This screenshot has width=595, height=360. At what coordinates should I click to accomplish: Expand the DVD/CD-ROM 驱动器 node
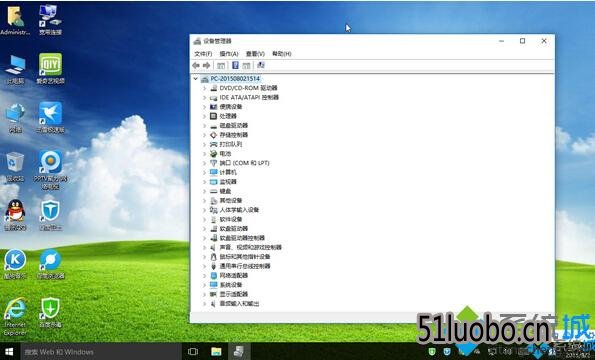[205, 88]
